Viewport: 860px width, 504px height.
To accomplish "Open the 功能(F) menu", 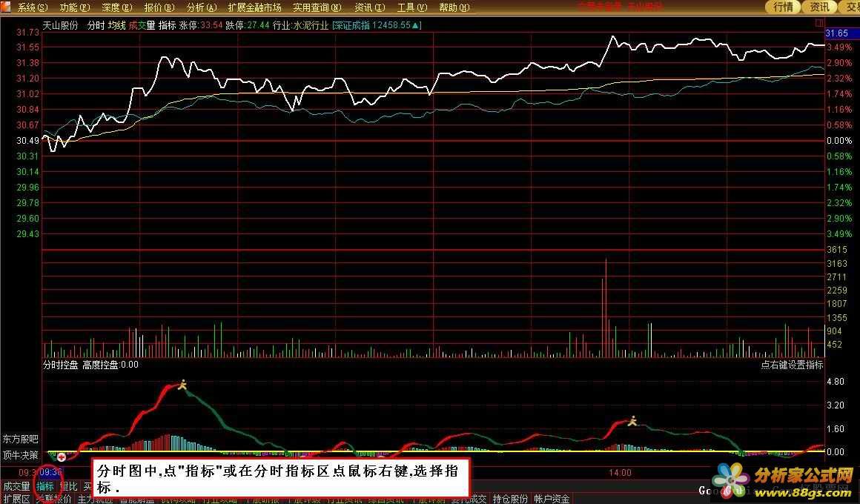I will point(75,7).
